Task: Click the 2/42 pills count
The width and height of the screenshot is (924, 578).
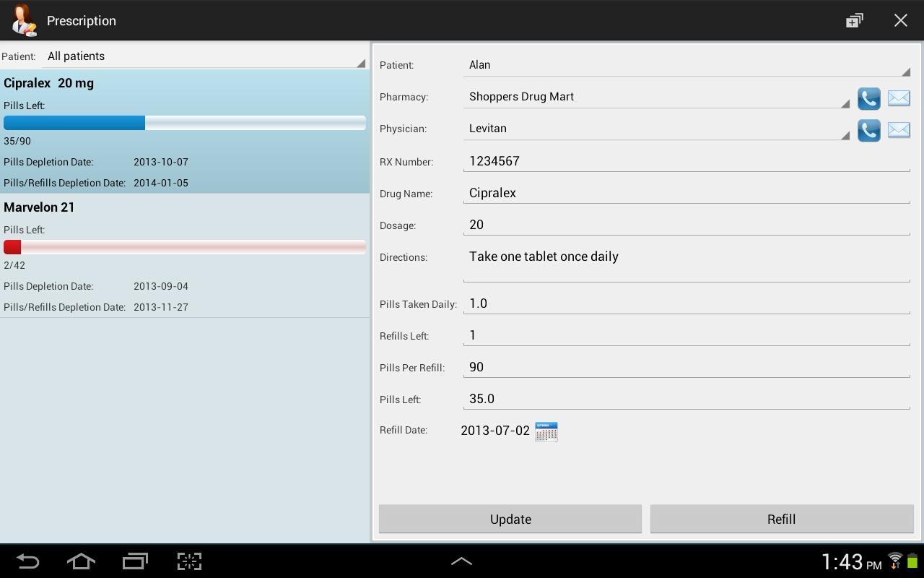Action: [14, 265]
